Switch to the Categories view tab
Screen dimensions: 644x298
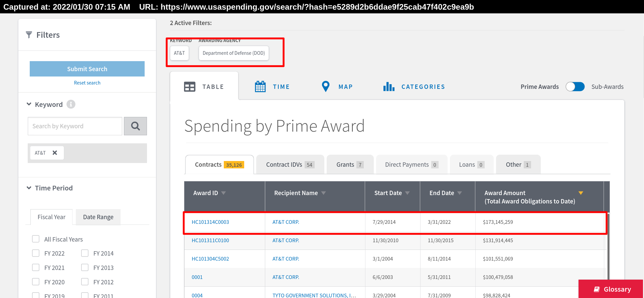click(x=414, y=87)
